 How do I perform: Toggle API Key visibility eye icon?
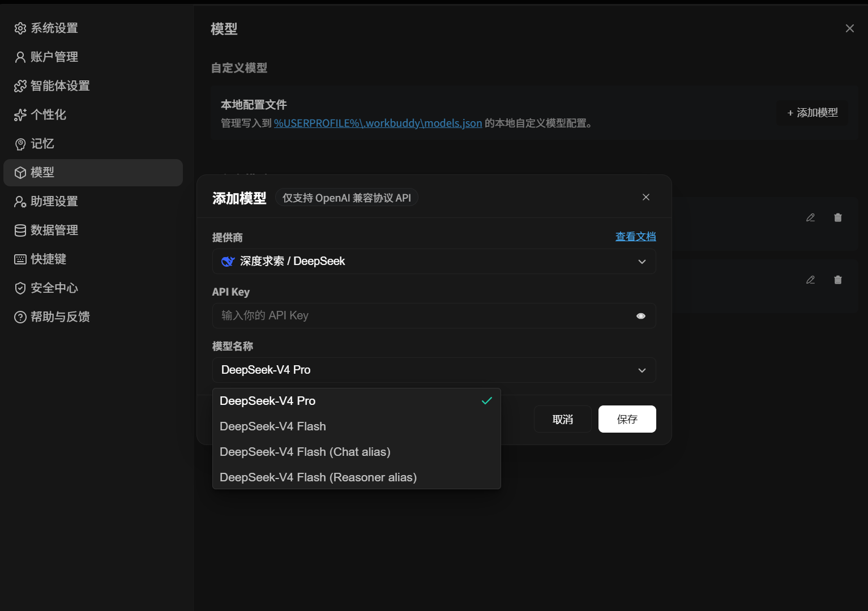(x=641, y=316)
